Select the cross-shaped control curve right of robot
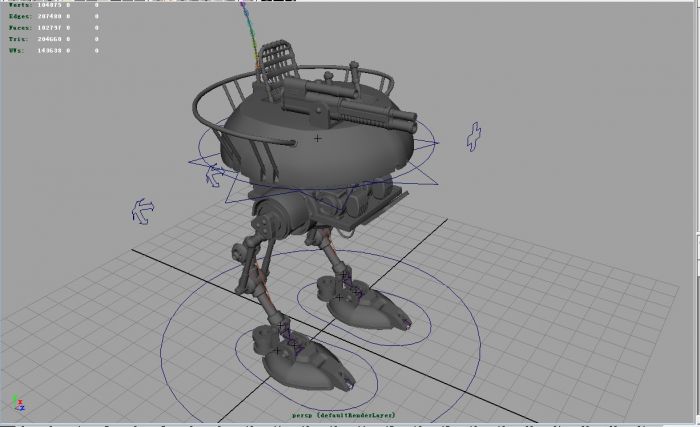The width and height of the screenshot is (700, 427). [474, 137]
